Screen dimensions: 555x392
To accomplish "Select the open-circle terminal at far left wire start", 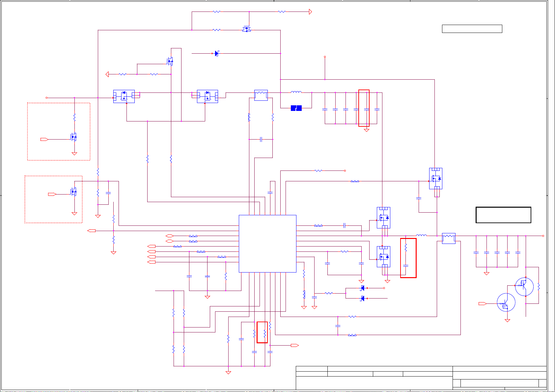I will [46, 98].
